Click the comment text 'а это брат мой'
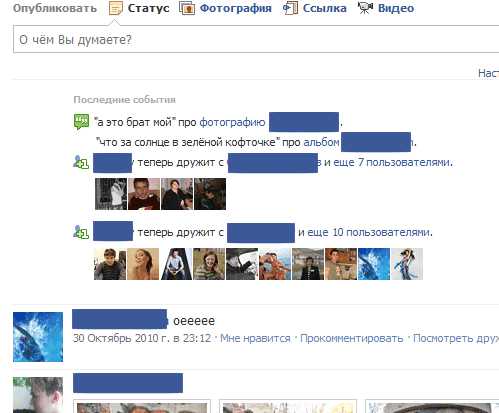The height and width of the screenshot is (413, 499). [134, 122]
